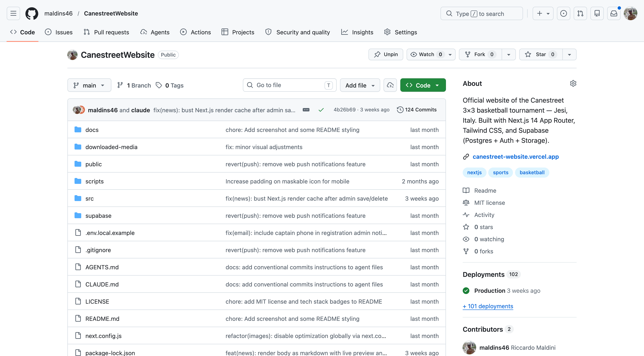Open the canestreet-website.vercel.app link
Viewport: 644px width, 356px height.
coord(515,157)
